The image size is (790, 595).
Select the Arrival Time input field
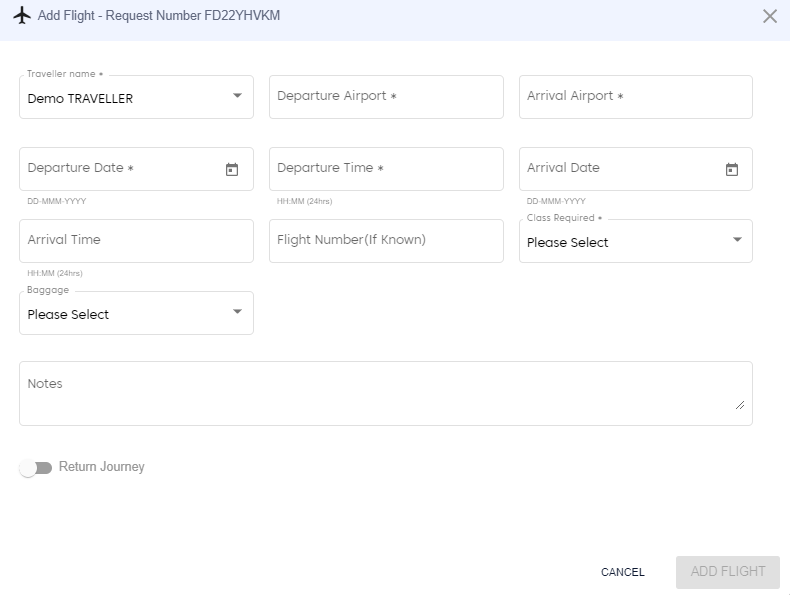click(136, 241)
